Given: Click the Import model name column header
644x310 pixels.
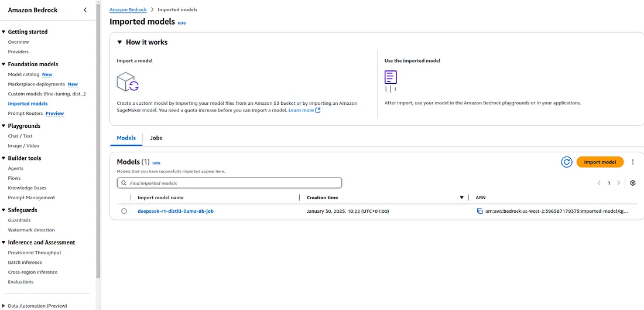Looking at the screenshot, I should point(160,197).
